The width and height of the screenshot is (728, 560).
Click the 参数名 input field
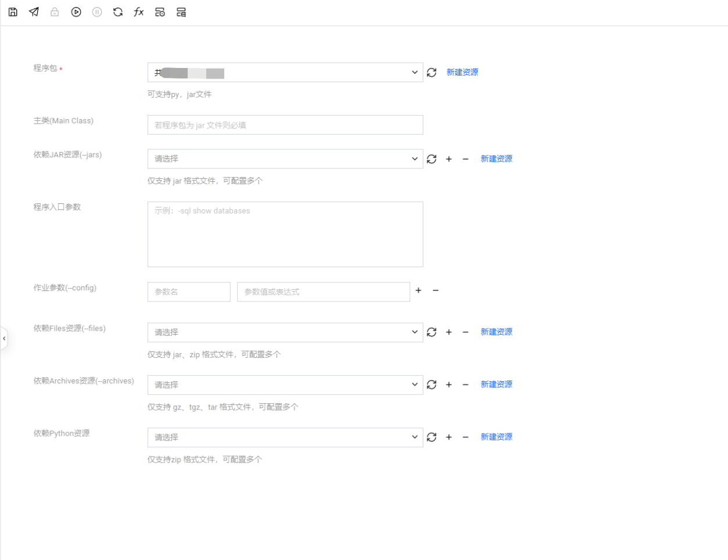point(189,292)
